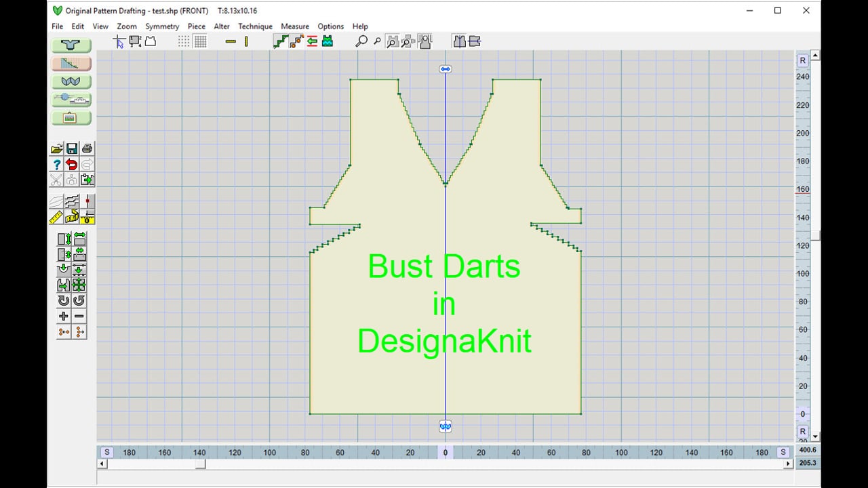
Task: Click the garment piece outline icon
Action: click(x=151, y=41)
